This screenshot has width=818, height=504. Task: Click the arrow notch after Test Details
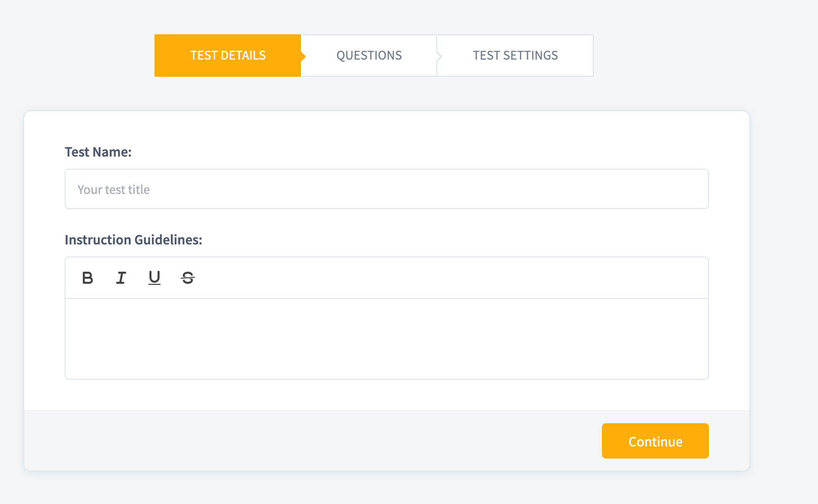pyautogui.click(x=303, y=56)
